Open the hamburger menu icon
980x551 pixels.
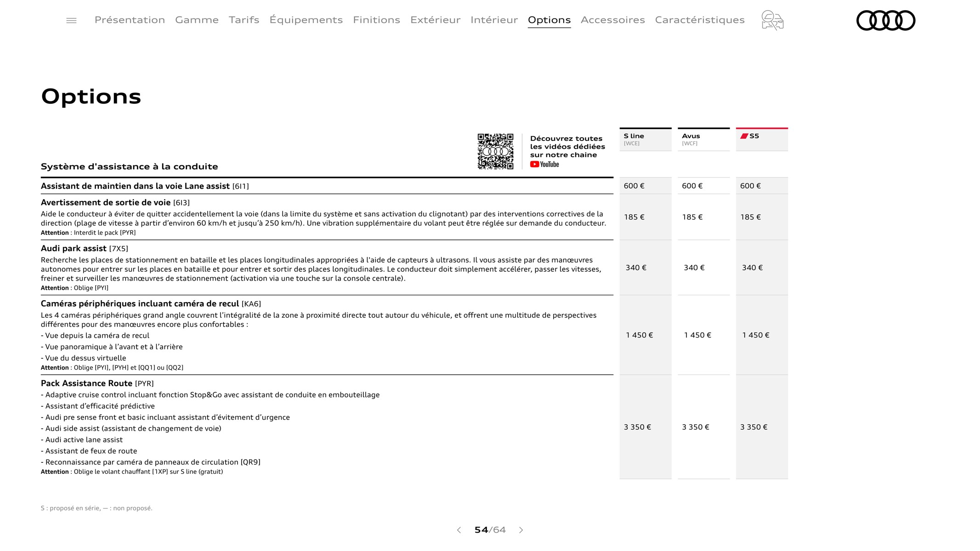click(71, 20)
